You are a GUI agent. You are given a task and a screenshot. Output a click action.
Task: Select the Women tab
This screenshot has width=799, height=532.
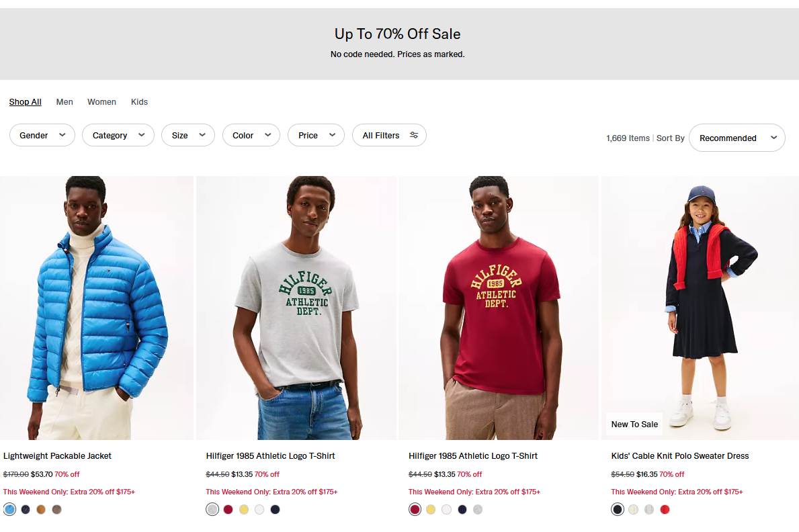101,102
